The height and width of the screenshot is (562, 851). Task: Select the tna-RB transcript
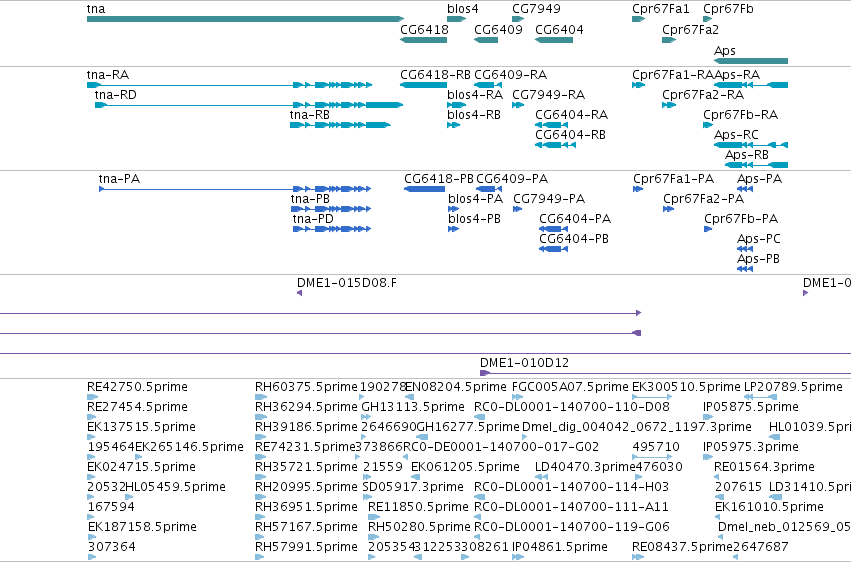coord(340,125)
